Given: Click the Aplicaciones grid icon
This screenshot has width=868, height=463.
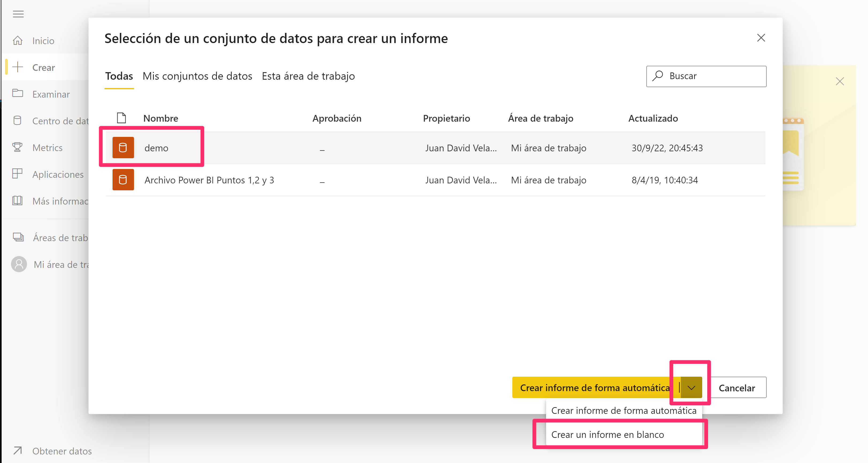Looking at the screenshot, I should pyautogui.click(x=18, y=174).
